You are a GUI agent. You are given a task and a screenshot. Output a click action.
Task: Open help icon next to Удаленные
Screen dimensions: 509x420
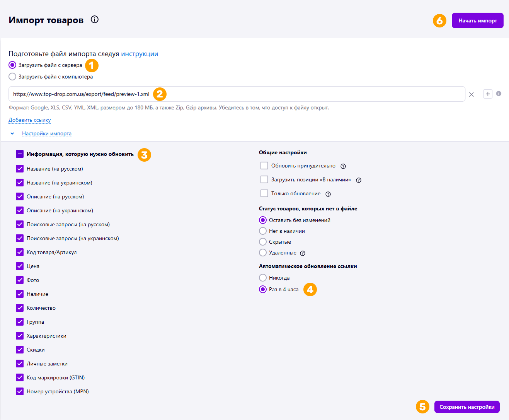[303, 253]
